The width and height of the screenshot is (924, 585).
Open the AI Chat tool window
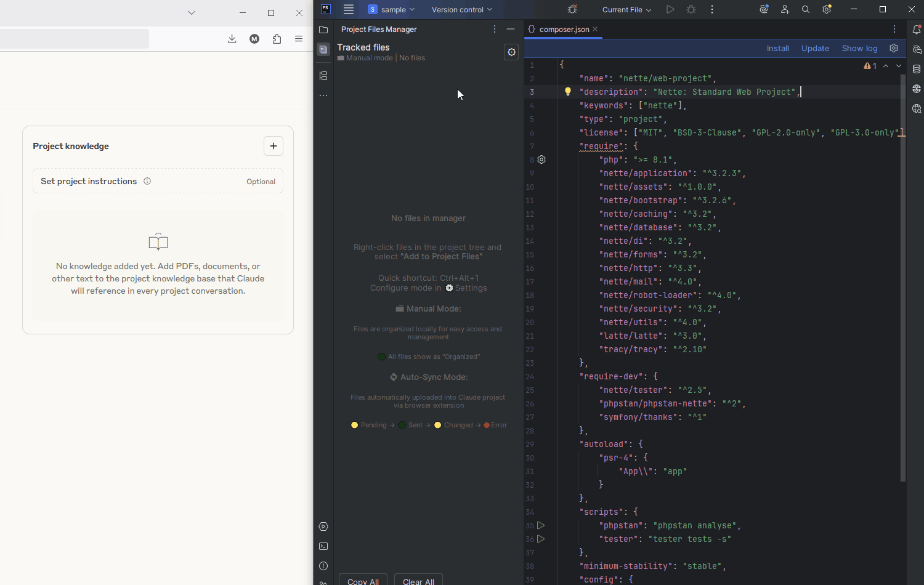pos(917,50)
